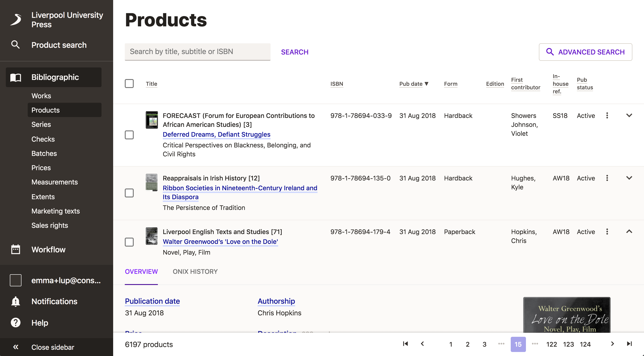The image size is (644, 356).
Task: Expand the FORECAAST product row chevron
Action: 629,116
